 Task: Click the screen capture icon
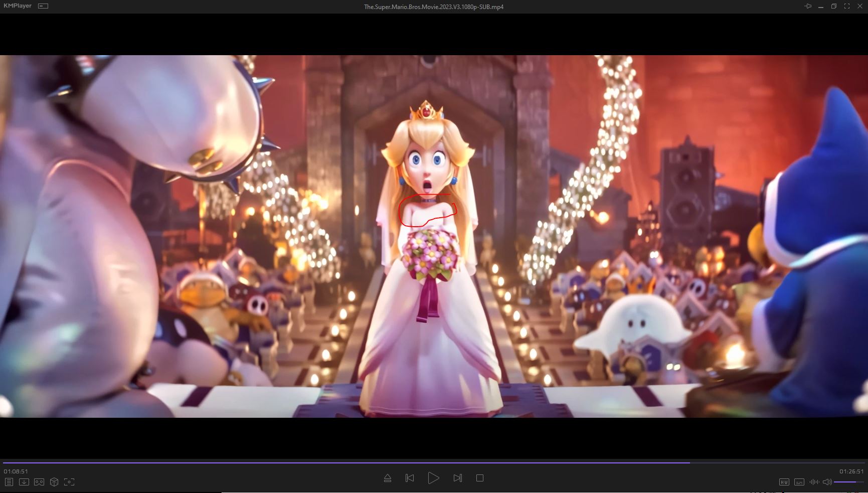69,482
